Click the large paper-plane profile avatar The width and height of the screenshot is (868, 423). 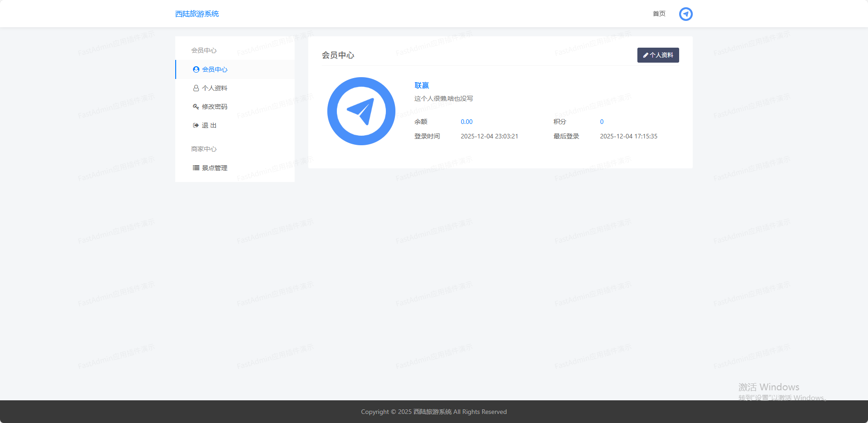pos(361,111)
